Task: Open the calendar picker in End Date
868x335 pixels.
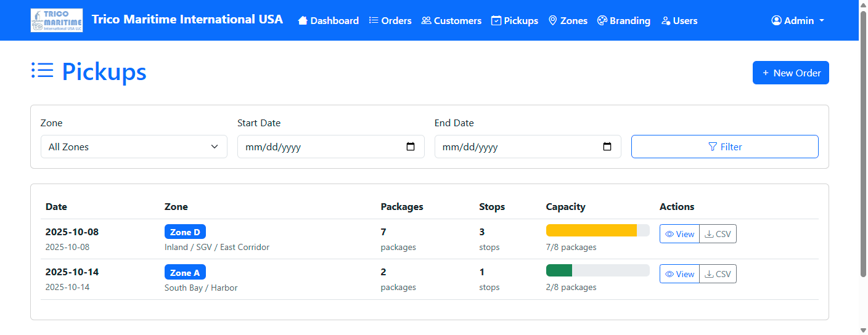Action: coord(607,147)
